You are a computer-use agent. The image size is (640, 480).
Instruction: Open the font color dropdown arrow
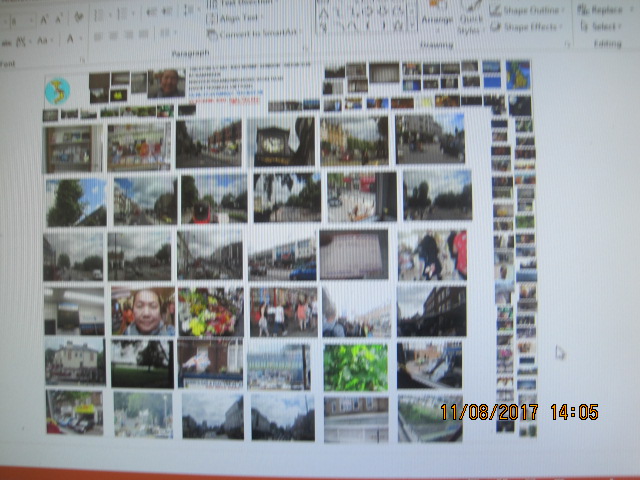pyautogui.click(x=81, y=39)
